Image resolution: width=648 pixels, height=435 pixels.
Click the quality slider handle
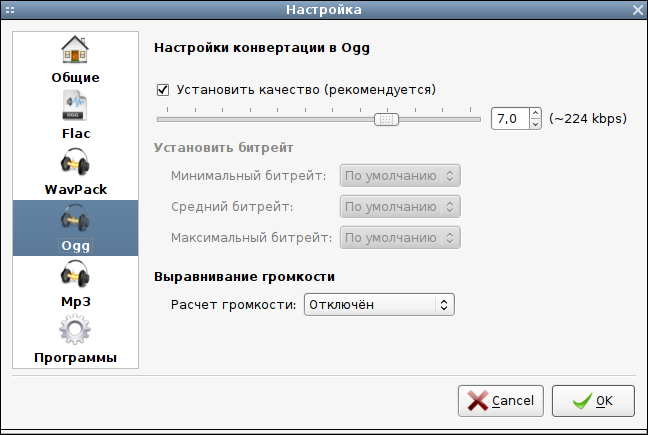click(386, 119)
